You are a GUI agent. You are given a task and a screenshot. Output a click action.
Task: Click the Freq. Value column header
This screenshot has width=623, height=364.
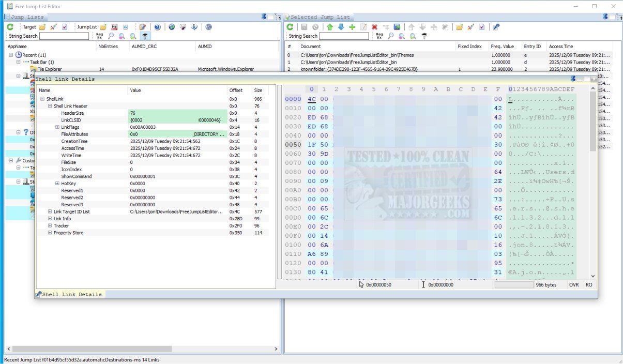point(502,47)
